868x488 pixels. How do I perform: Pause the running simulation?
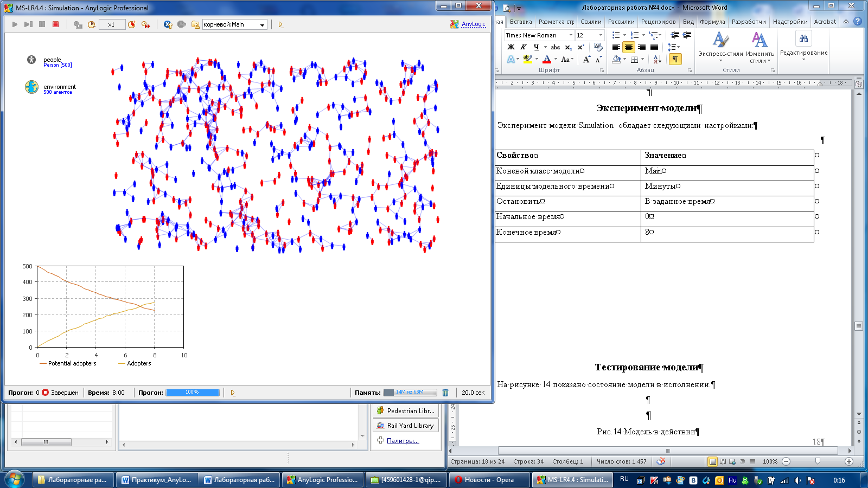(x=42, y=24)
